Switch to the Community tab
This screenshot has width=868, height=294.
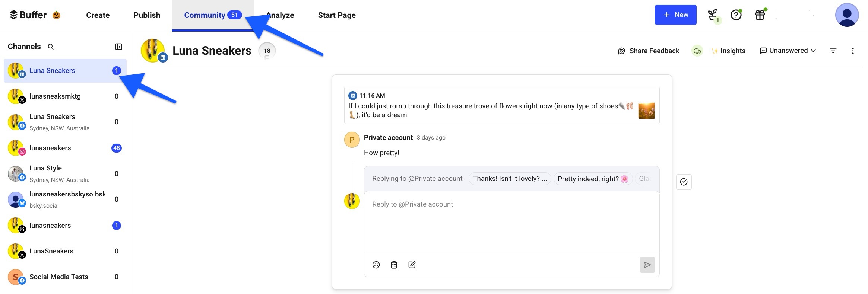tap(213, 15)
